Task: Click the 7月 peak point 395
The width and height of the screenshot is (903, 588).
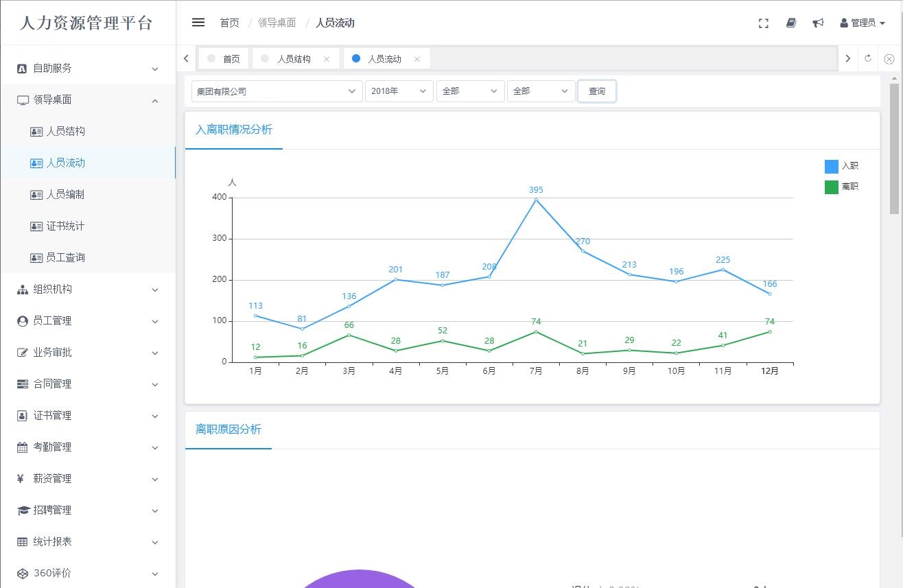Action: pyautogui.click(x=536, y=200)
